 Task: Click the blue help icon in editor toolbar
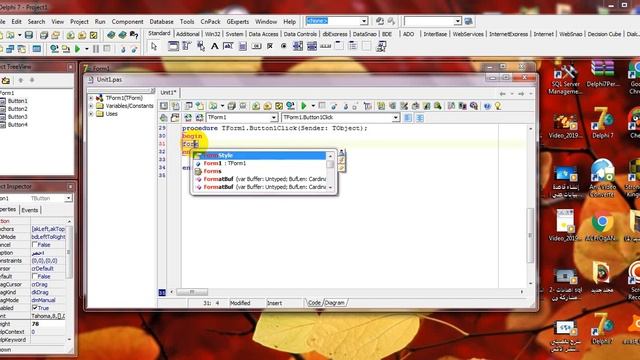pyautogui.click(x=487, y=106)
